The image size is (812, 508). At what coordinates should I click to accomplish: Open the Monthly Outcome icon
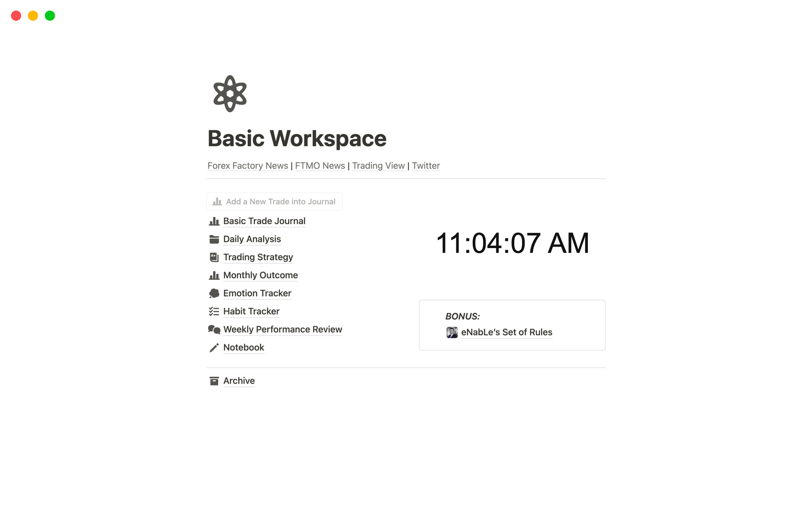(214, 275)
